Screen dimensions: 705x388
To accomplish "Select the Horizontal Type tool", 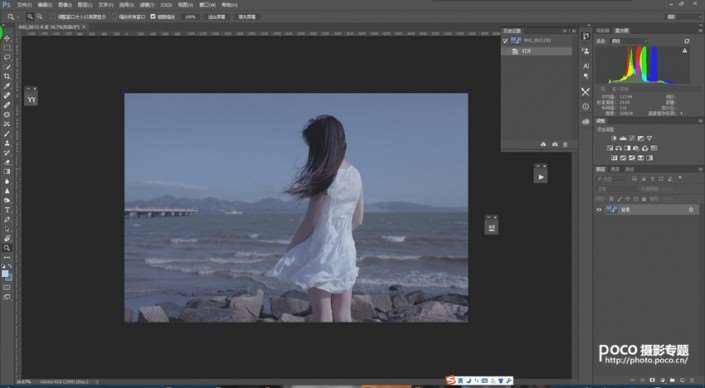I will (7, 210).
